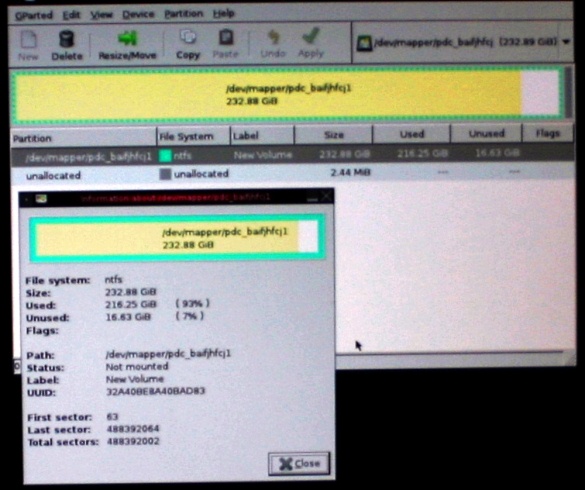Click the New Volume label cell
The height and width of the screenshot is (490, 585).
pos(263,155)
